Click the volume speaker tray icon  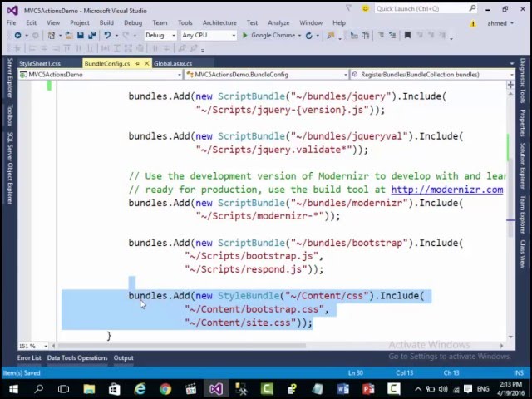[443, 389]
